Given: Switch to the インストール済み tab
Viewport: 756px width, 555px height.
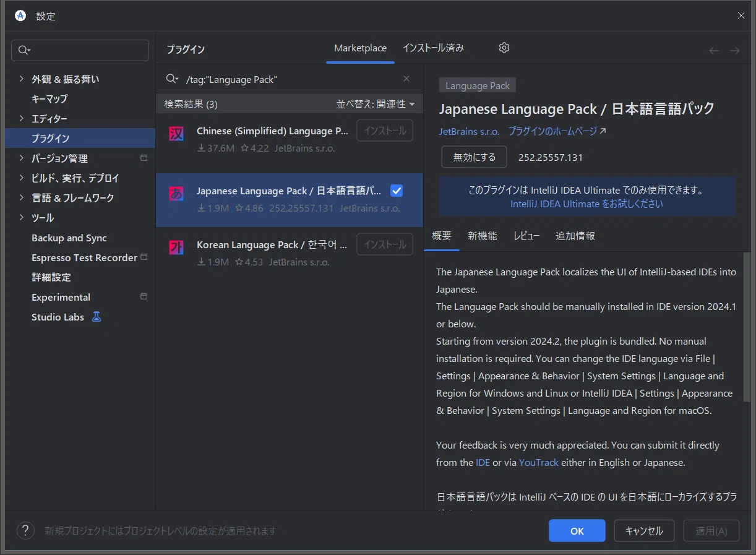Looking at the screenshot, I should coord(433,48).
